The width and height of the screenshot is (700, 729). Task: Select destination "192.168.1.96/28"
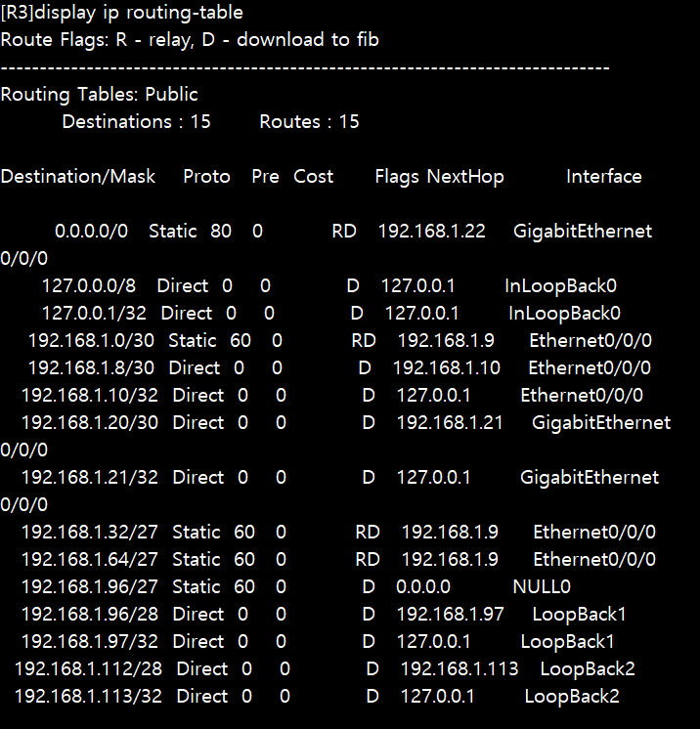90,615
